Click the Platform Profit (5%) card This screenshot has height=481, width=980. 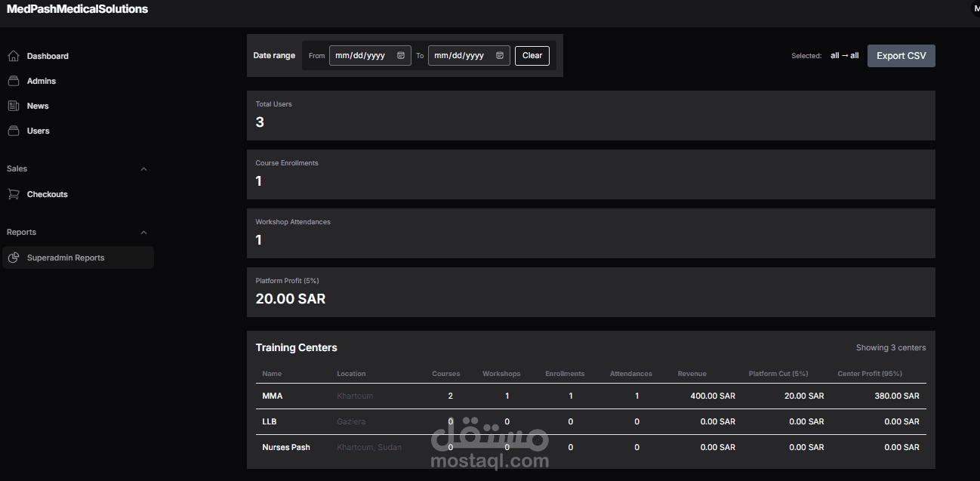point(590,292)
